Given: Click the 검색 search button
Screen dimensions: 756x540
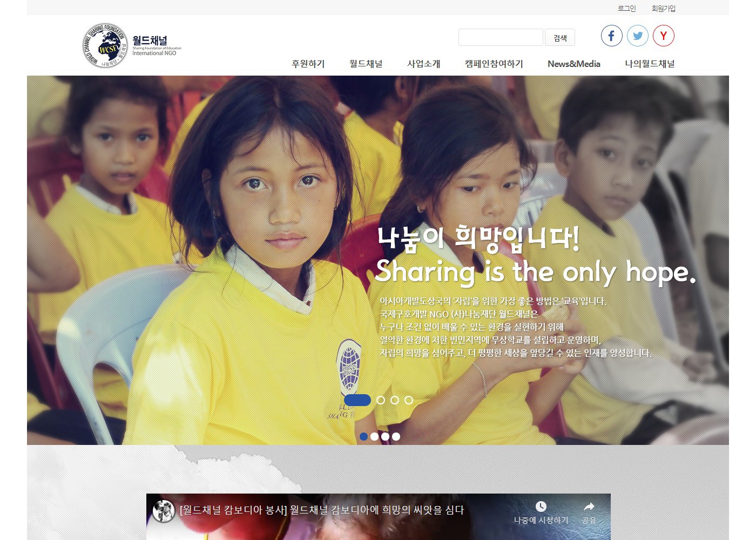Looking at the screenshot, I should 560,38.
